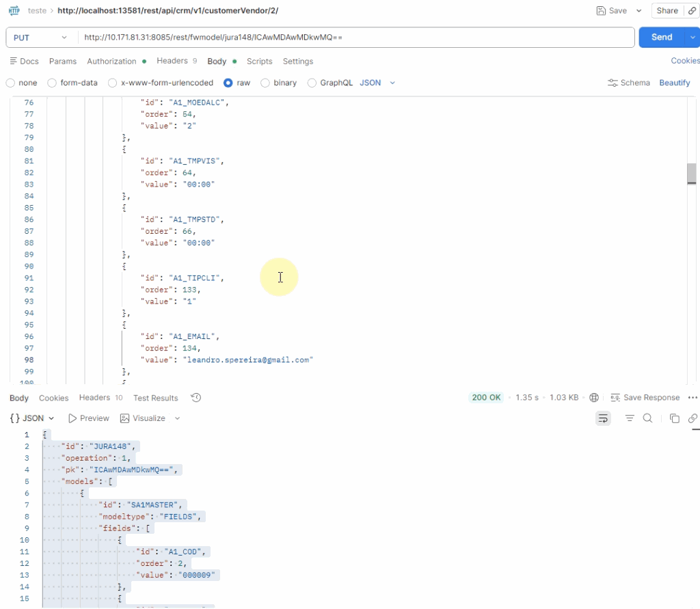Toggle word wrap in response

[603, 418]
